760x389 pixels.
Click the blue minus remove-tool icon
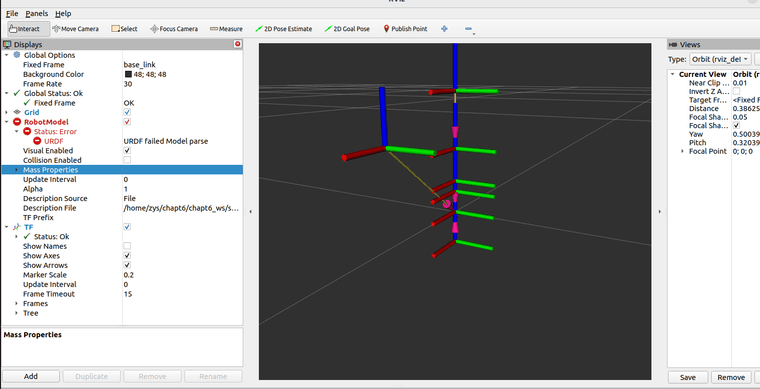(468, 29)
